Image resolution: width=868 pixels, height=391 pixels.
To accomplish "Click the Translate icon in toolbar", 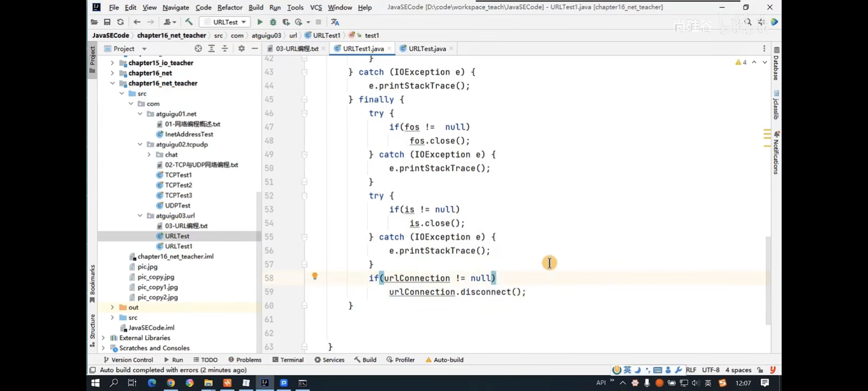I will click(335, 22).
